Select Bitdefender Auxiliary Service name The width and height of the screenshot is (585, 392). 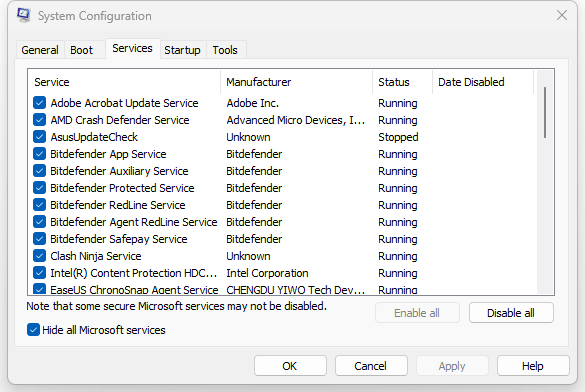119,171
